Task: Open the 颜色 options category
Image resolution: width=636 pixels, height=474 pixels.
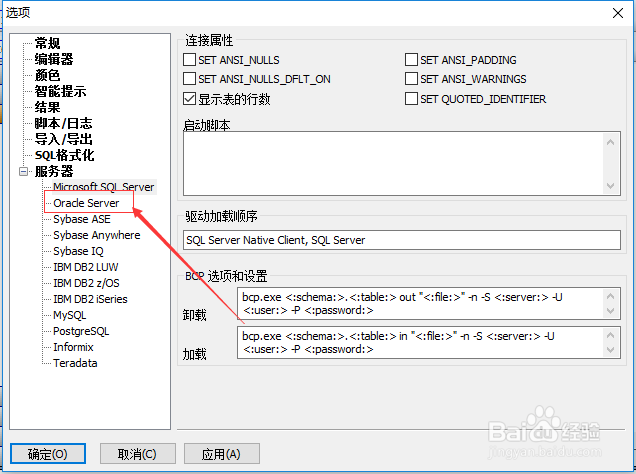Action: tap(47, 75)
